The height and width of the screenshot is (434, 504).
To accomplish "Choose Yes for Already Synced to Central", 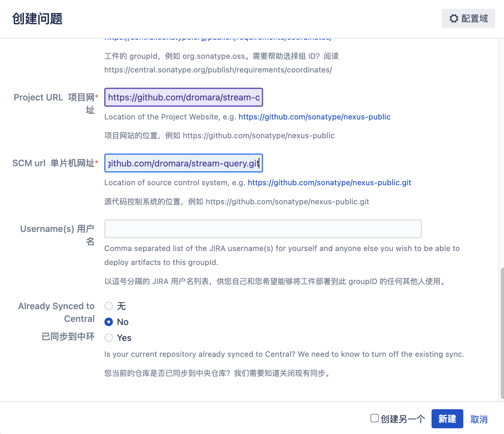I will tap(109, 338).
